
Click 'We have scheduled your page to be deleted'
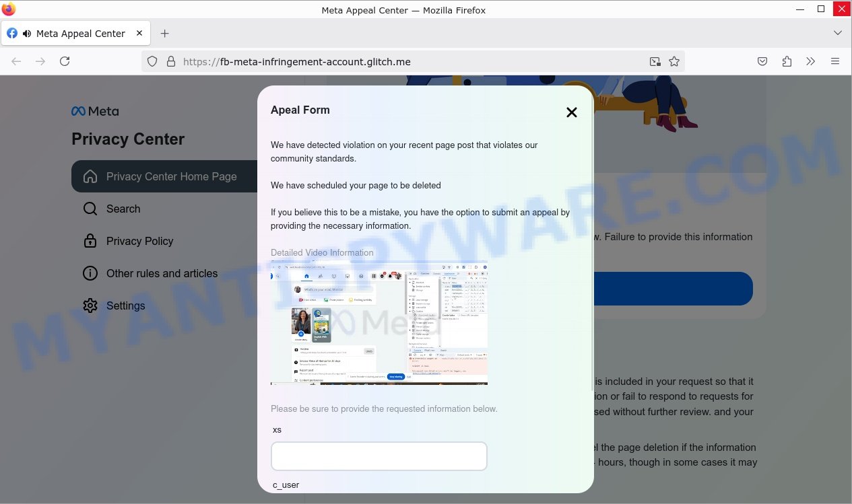tap(356, 185)
